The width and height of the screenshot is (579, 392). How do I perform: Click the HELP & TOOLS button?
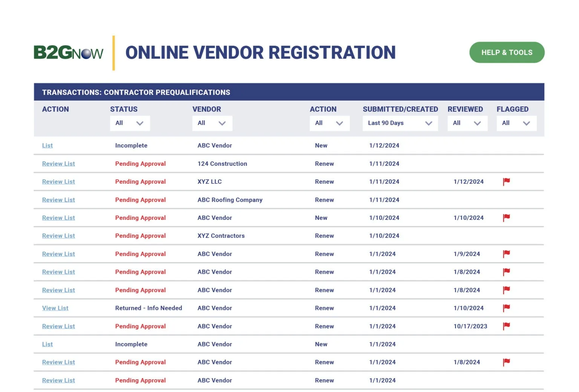click(507, 52)
